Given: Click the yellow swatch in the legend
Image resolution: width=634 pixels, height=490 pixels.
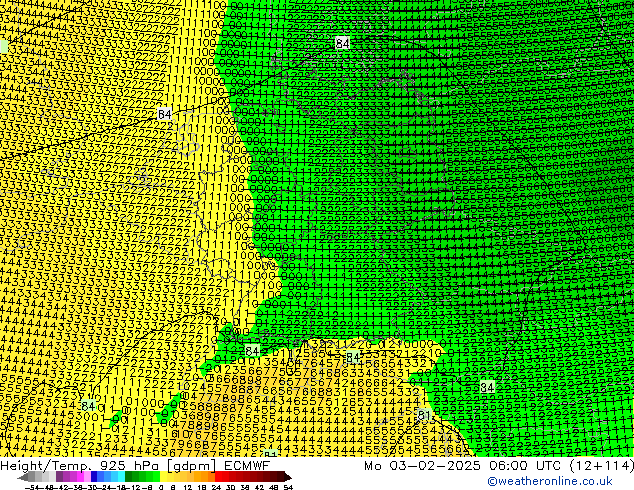Looking at the screenshot, I should 163,477.
